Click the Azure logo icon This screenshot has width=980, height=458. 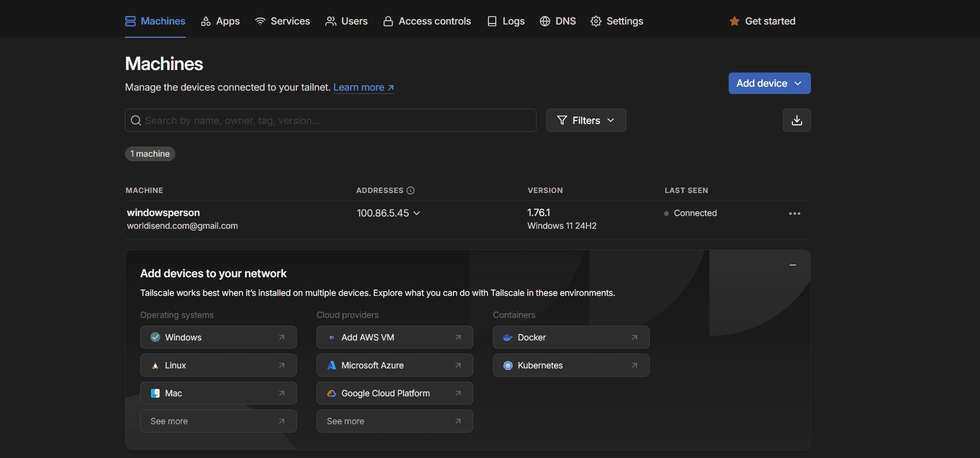[x=332, y=365]
